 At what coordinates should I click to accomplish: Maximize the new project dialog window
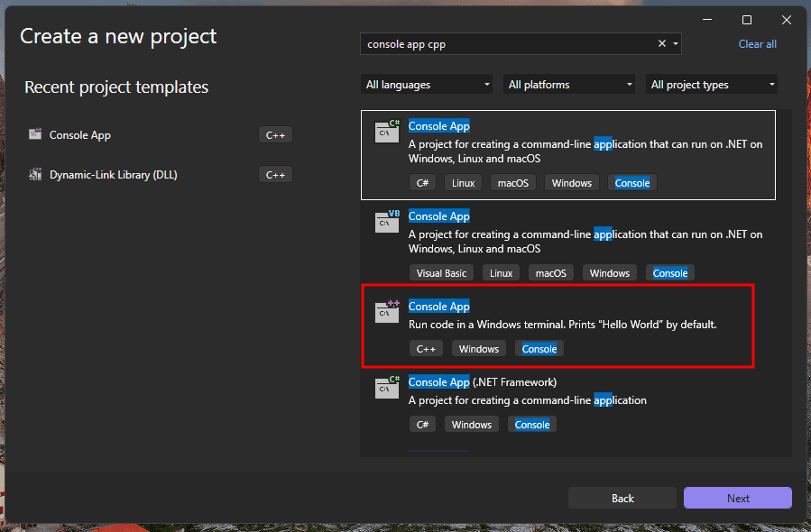[x=747, y=20]
